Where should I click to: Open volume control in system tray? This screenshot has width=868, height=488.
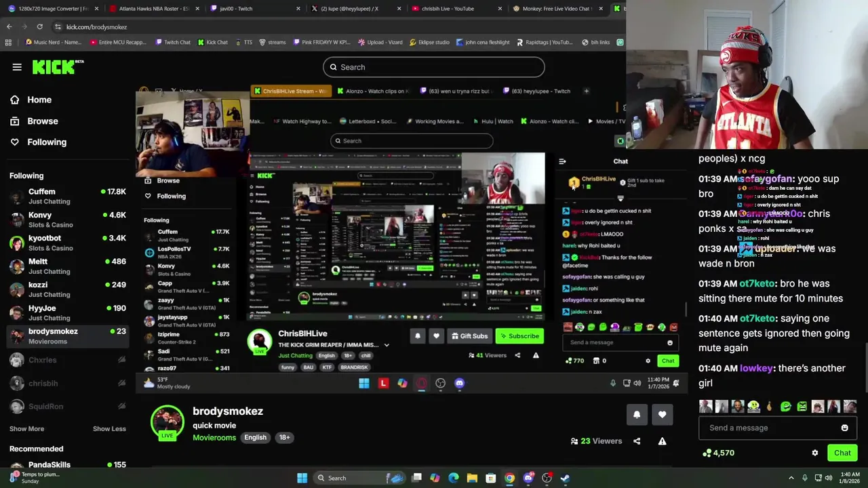[x=829, y=478]
